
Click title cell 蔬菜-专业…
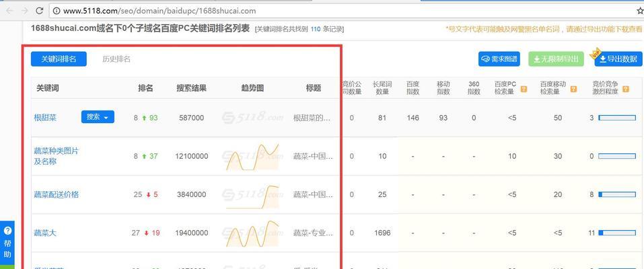[x=312, y=233]
